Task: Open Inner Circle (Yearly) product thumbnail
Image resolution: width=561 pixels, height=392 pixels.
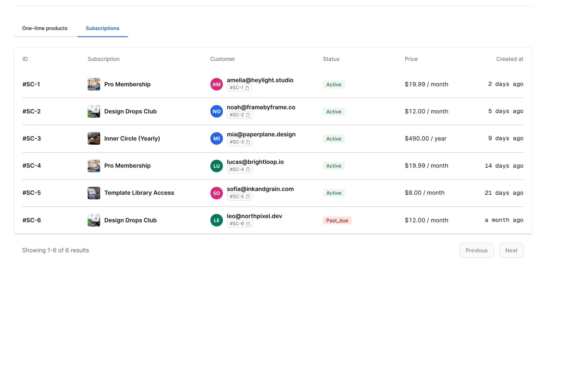Action: [94, 138]
